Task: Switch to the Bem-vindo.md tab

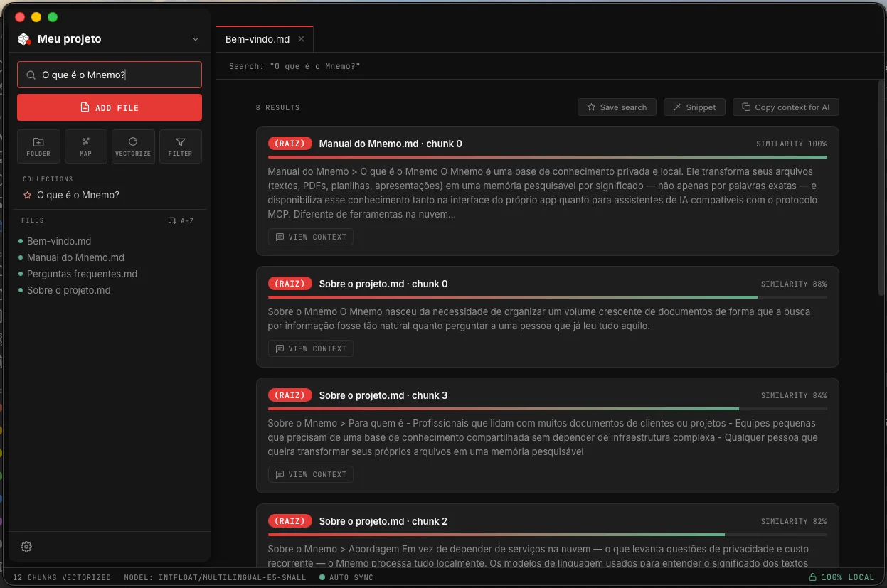Action: coord(257,39)
